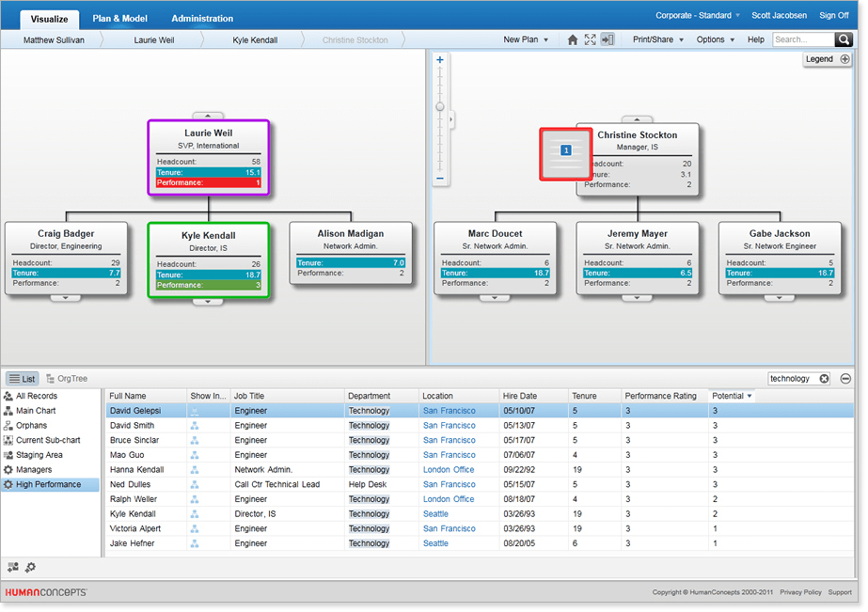Click Show In chart icon for Bruce Sinclar

195,441
